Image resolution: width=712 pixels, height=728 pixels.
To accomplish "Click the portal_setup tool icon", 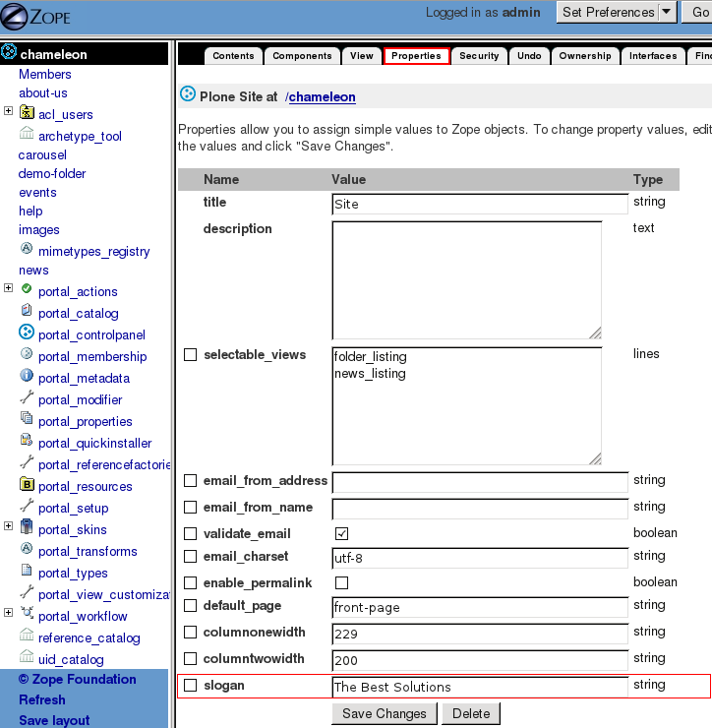I will 27,505.
